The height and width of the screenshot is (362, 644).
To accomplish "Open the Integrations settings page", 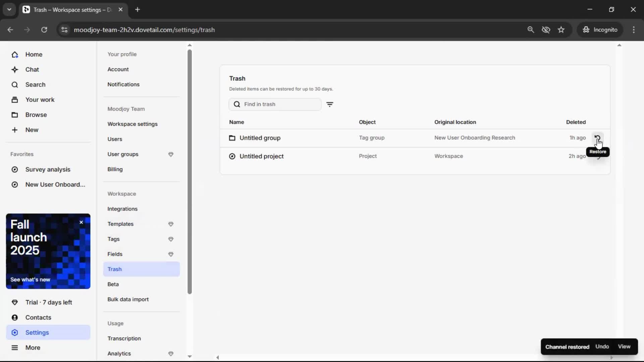I will pos(122,209).
